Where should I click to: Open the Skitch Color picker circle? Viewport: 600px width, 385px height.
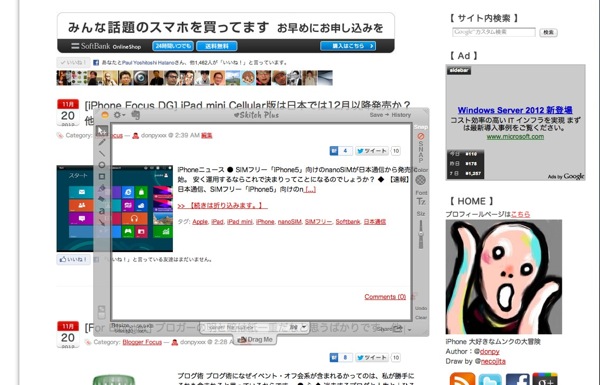(421, 180)
